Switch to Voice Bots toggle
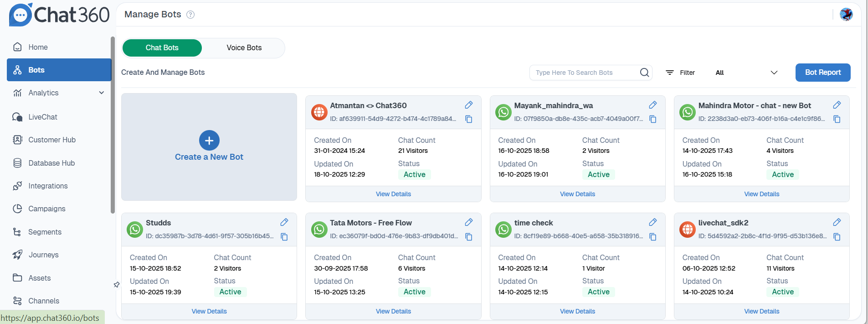The width and height of the screenshot is (868, 324). pos(244,48)
